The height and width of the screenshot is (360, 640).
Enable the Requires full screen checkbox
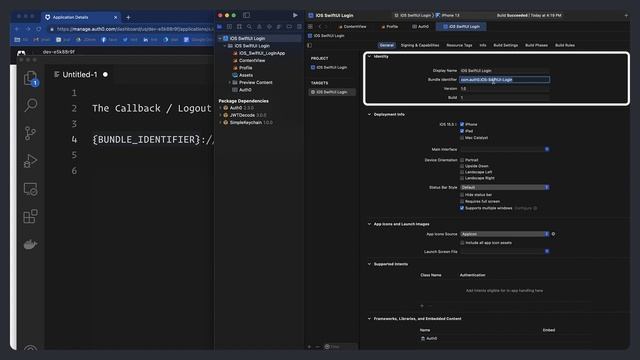click(x=462, y=201)
